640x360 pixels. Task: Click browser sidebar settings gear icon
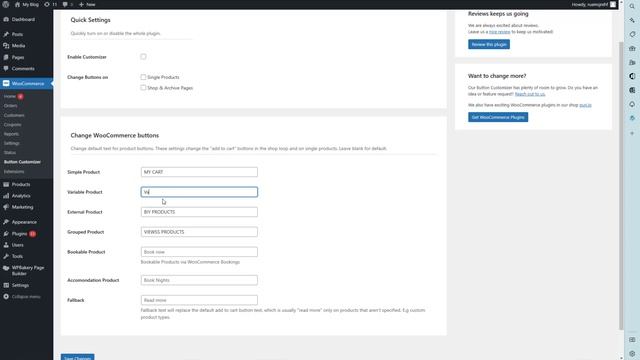tap(632, 353)
